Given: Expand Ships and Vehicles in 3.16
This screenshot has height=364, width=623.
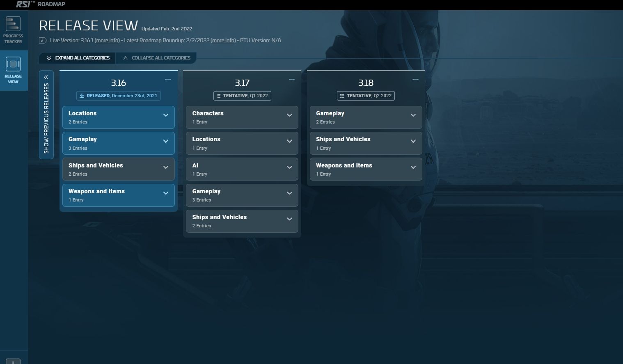Looking at the screenshot, I should pos(119,169).
